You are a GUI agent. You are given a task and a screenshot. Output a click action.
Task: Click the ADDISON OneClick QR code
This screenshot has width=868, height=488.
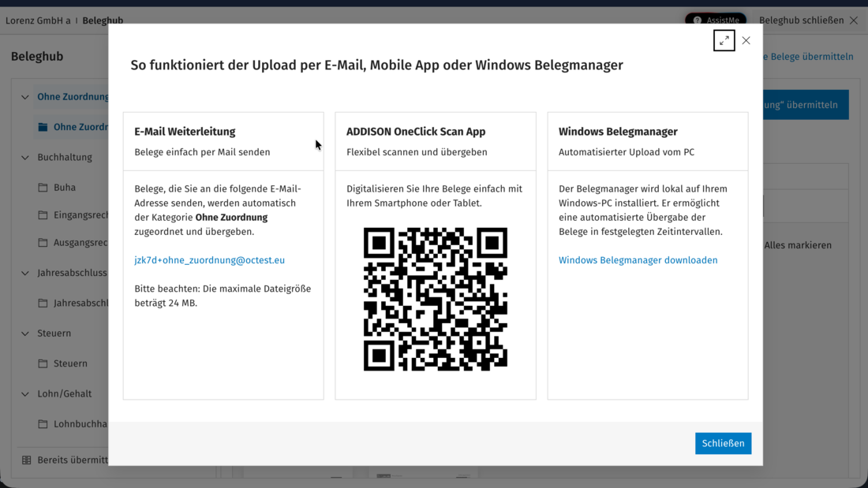click(x=435, y=299)
